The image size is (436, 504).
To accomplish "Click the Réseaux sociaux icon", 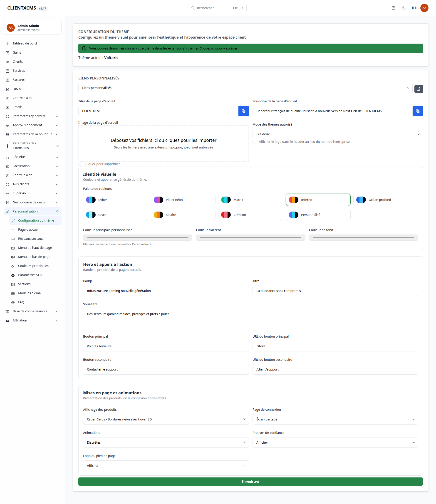I will coord(13,239).
